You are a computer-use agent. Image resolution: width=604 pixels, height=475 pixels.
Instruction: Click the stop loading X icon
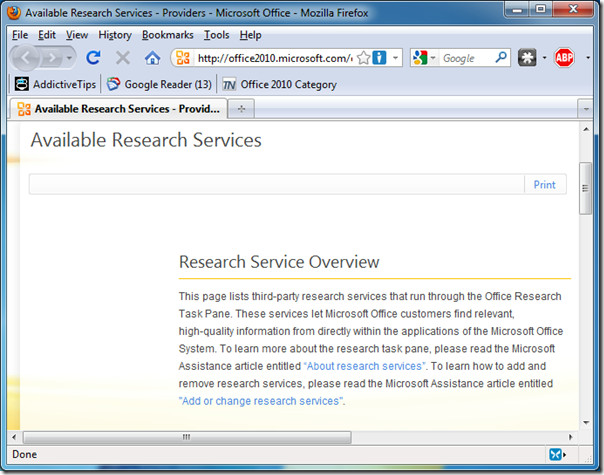122,58
